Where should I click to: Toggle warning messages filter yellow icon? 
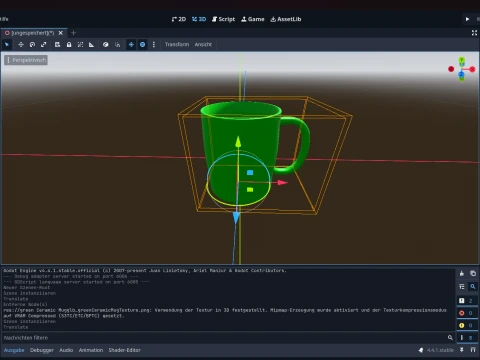coord(466,325)
